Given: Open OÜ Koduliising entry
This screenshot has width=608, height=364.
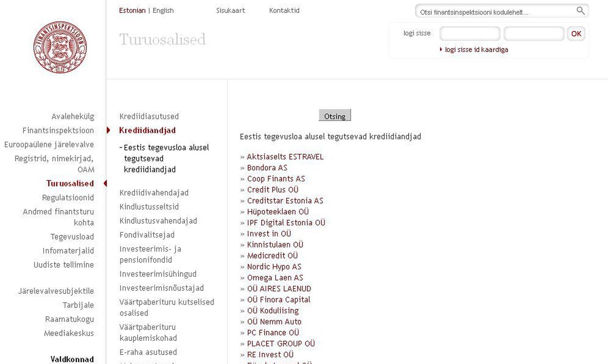Looking at the screenshot, I should point(273,311).
